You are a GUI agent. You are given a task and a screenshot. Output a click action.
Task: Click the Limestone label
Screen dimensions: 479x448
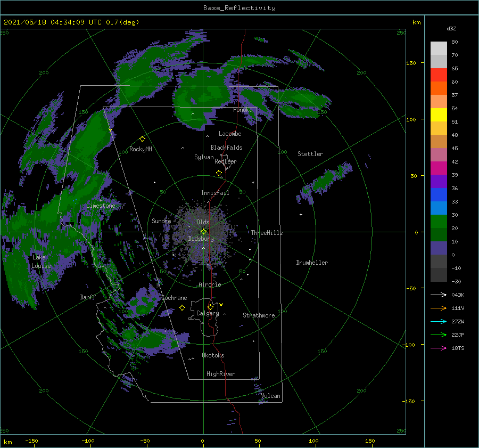tap(101, 206)
